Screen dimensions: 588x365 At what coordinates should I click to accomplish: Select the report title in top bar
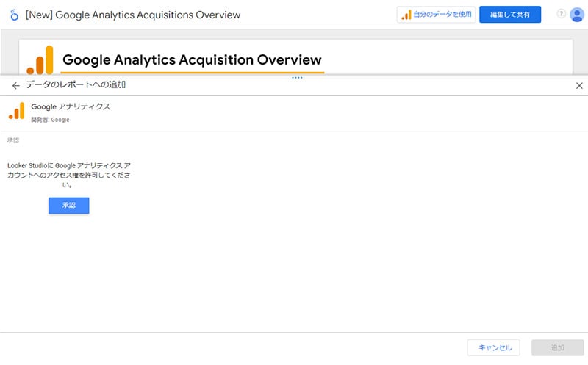coord(133,15)
